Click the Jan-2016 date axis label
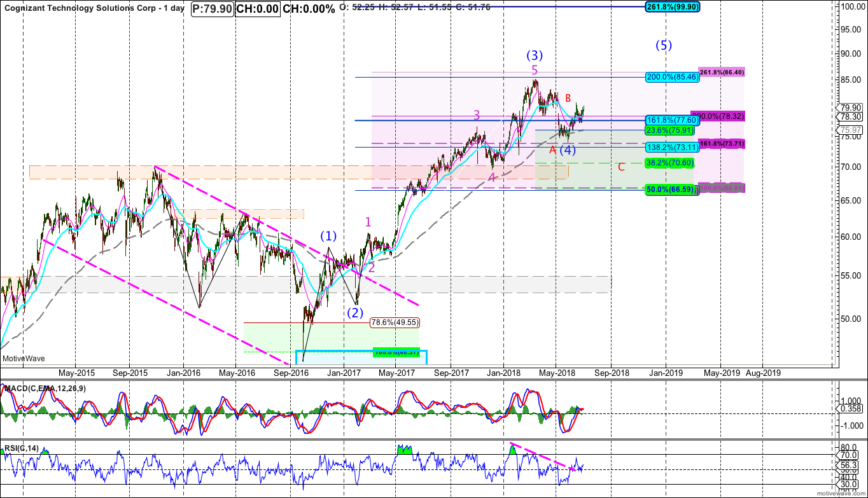 183,373
